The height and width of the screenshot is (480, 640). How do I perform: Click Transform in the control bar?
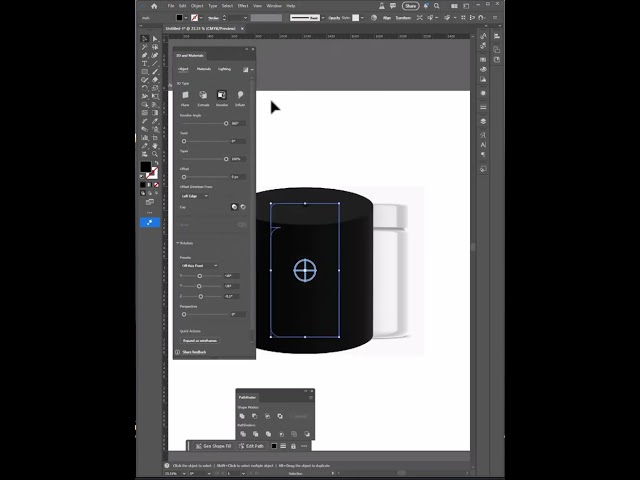(403, 18)
